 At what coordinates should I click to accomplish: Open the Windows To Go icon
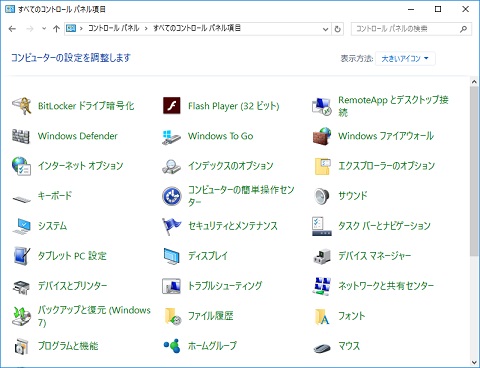171,137
